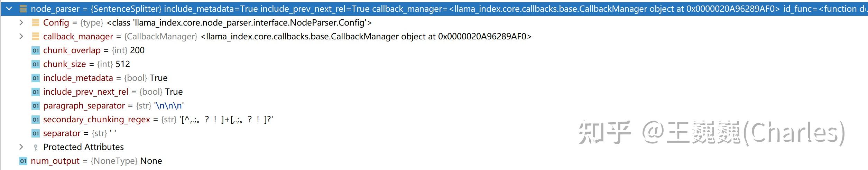Click the Protected Attributes key icon

[36, 148]
